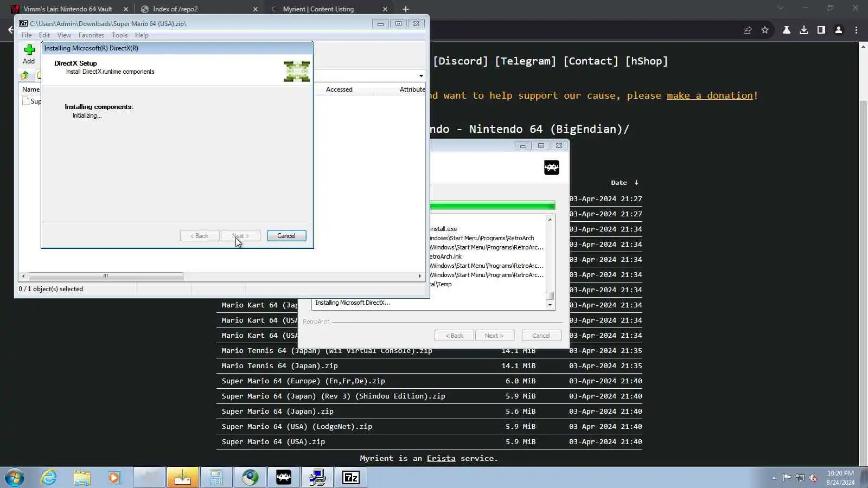The width and height of the screenshot is (868, 488).
Task: Open the File menu in 7-Zip
Action: 27,35
